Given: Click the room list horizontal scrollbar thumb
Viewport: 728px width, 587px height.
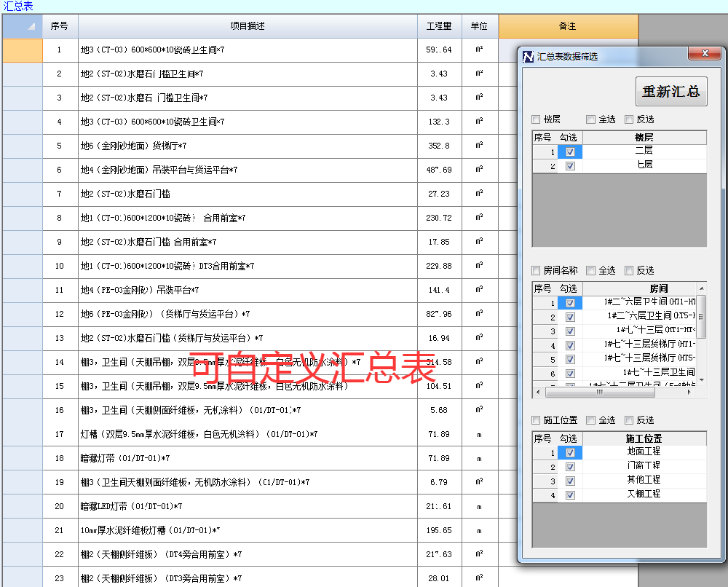Looking at the screenshot, I should pyautogui.click(x=600, y=393).
